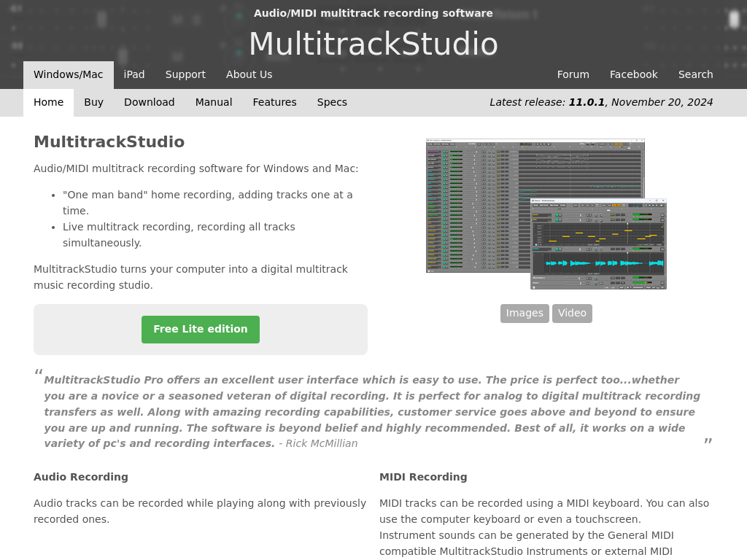Open the Windows/Mac tab
Image resolution: width=747 pixels, height=560 pixels.
68,74
